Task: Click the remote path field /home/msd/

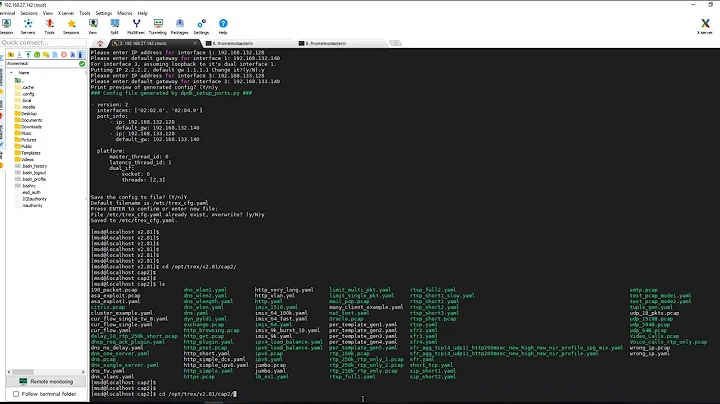Action: (42, 63)
